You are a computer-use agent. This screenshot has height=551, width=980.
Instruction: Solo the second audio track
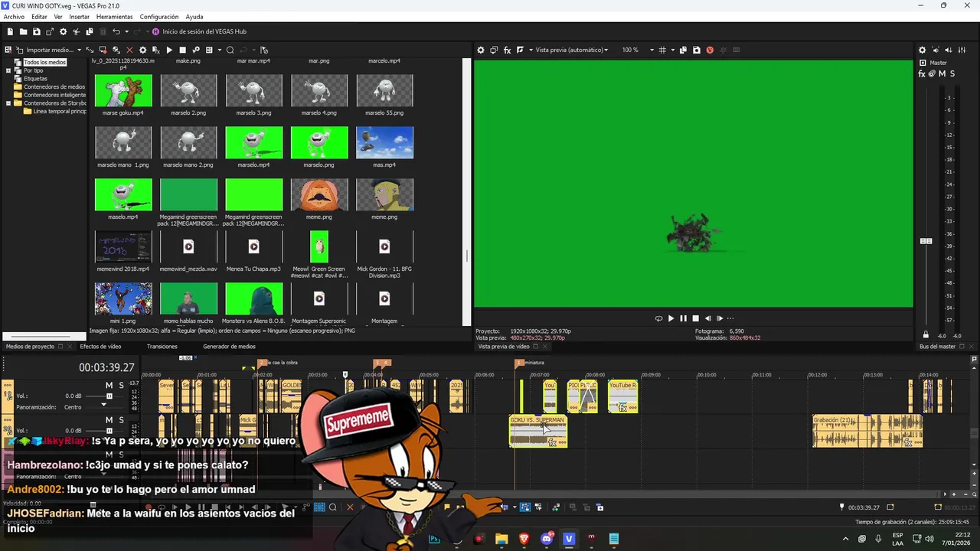pyautogui.click(x=120, y=420)
